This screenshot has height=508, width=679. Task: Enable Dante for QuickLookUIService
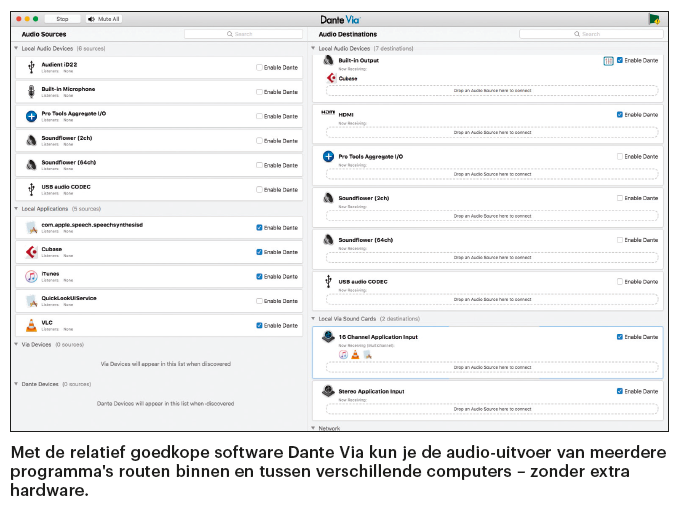pyautogui.click(x=259, y=301)
